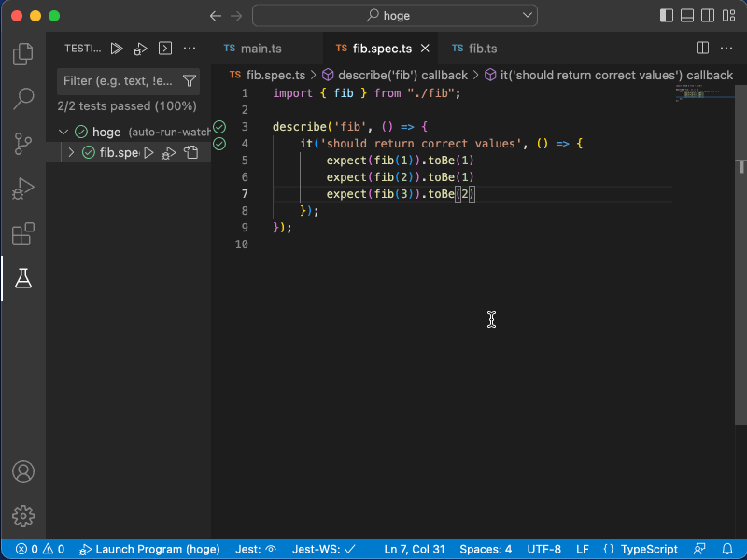Expand the fib.spec test tree item
Screen dimensions: 747x560
tap(71, 152)
